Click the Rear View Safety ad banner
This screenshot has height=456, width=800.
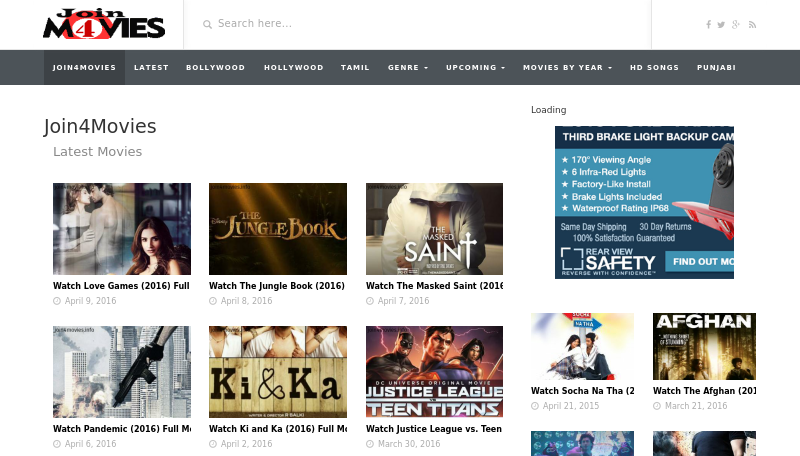click(644, 202)
